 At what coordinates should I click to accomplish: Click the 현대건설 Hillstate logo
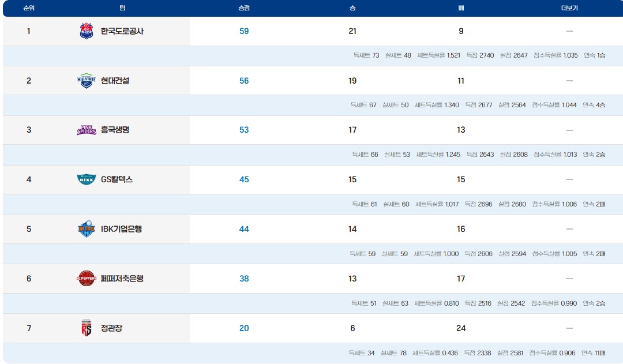[86, 81]
